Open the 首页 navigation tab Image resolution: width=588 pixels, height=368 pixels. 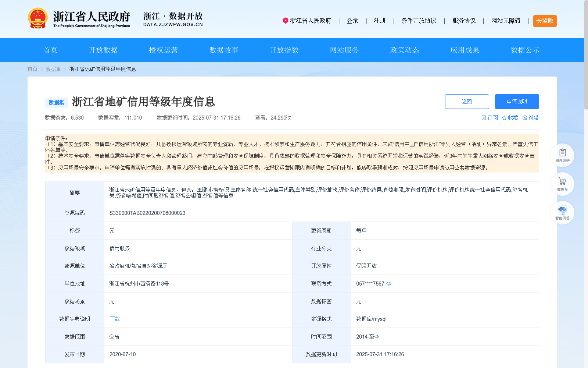pos(51,50)
